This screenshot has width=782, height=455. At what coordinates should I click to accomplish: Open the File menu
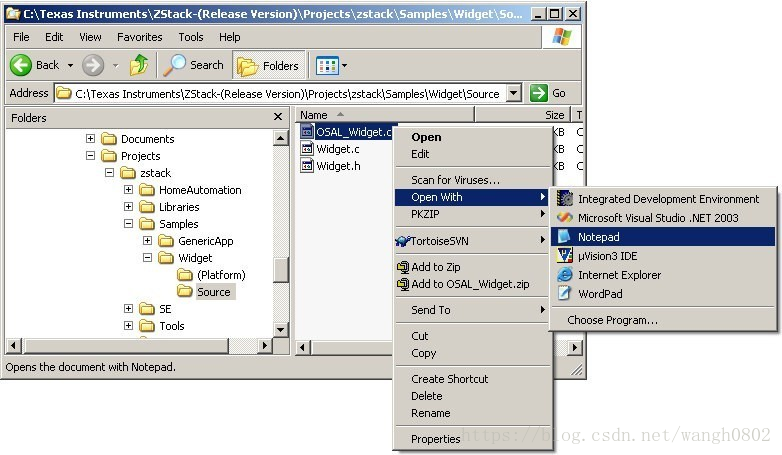coord(21,37)
